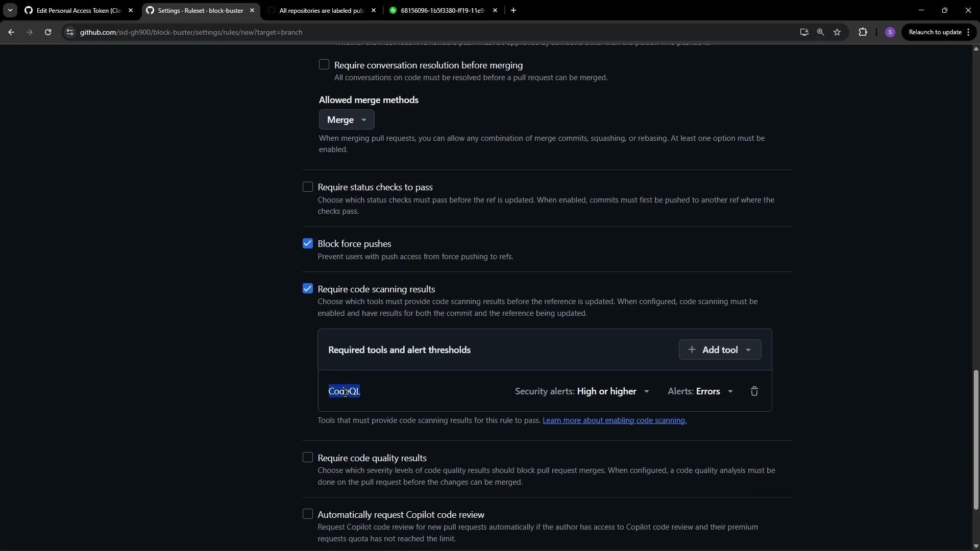
Task: Click the scrollbar down arrow
Action: click(x=976, y=546)
